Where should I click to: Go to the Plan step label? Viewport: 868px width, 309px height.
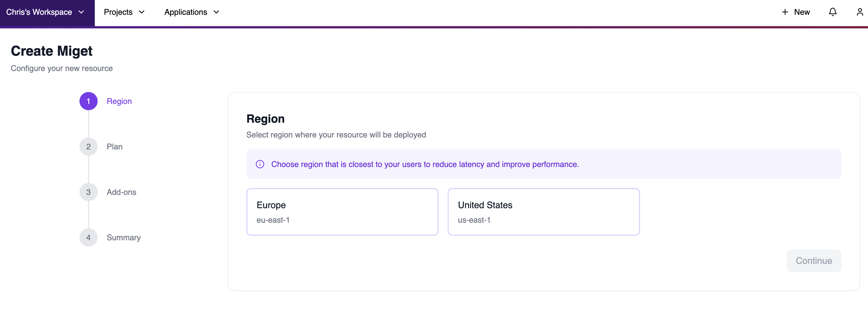[x=115, y=147]
